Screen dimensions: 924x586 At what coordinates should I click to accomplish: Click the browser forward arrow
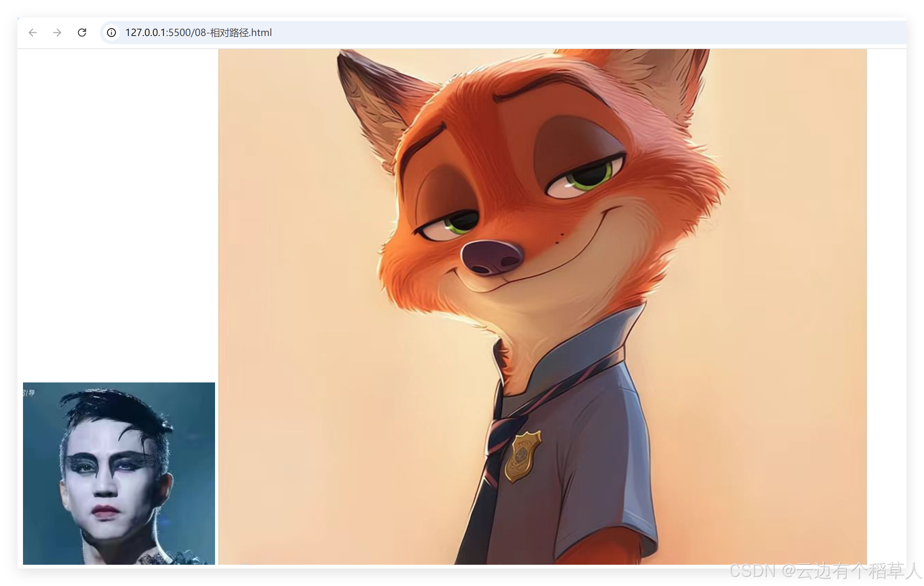click(x=57, y=33)
